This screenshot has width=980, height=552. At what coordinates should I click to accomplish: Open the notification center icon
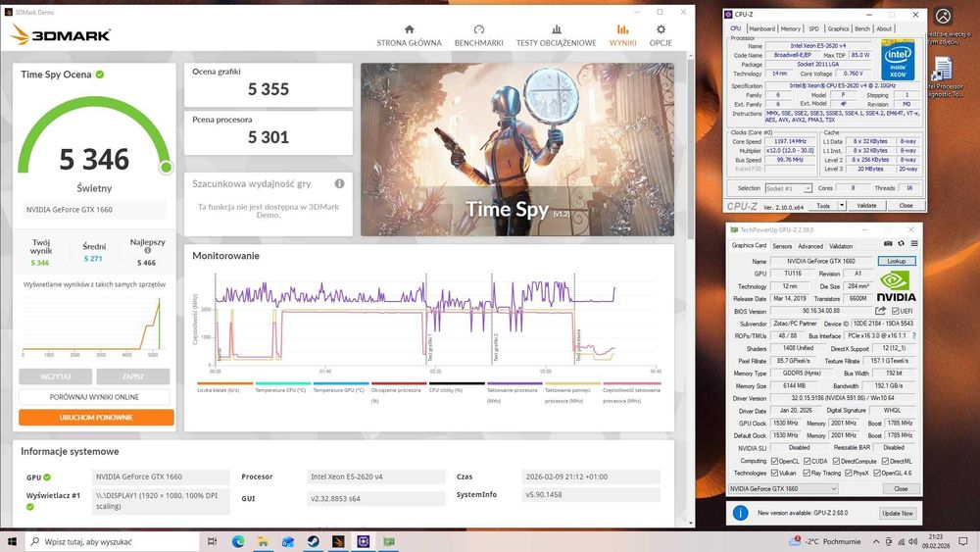963,541
